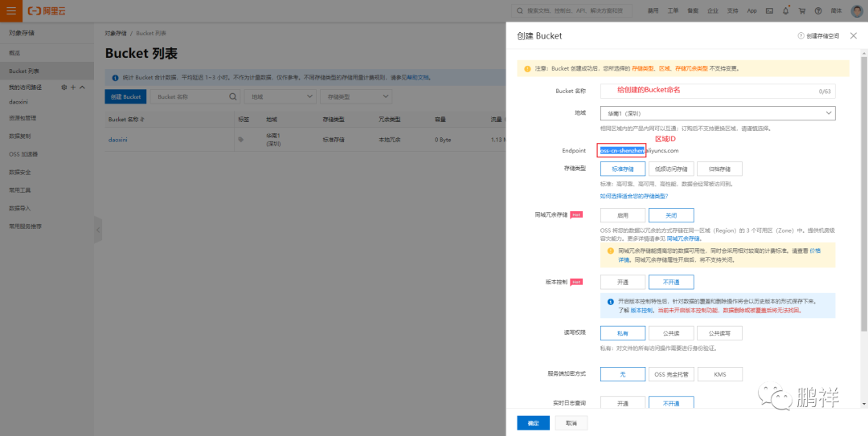This screenshot has height=436, width=868.
Task: Open 对象存储 breadcrumb link
Action: pos(116,33)
